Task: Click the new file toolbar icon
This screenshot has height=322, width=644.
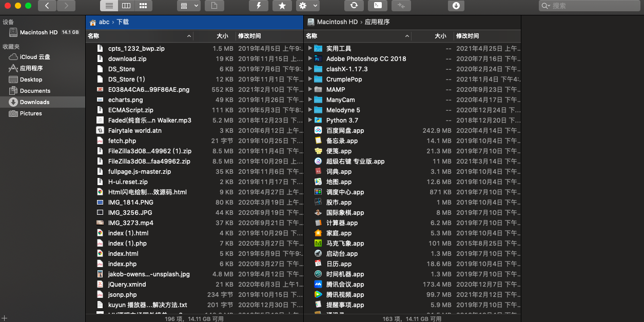Action: coord(214,6)
